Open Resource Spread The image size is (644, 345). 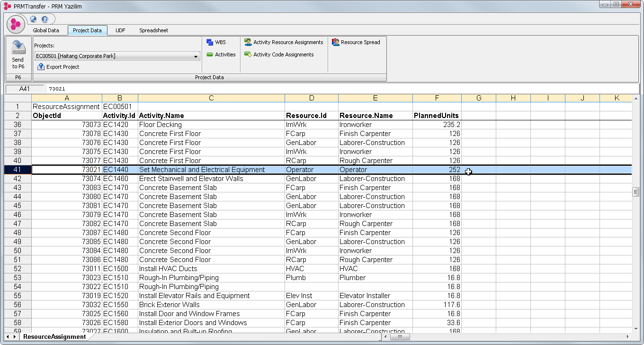(356, 42)
